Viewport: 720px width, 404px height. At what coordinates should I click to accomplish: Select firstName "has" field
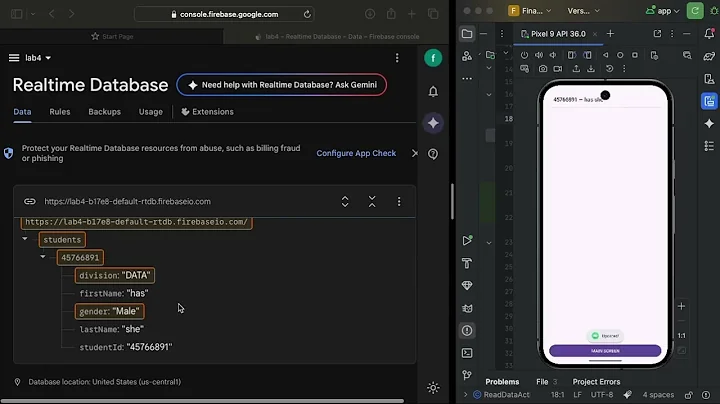coord(114,293)
